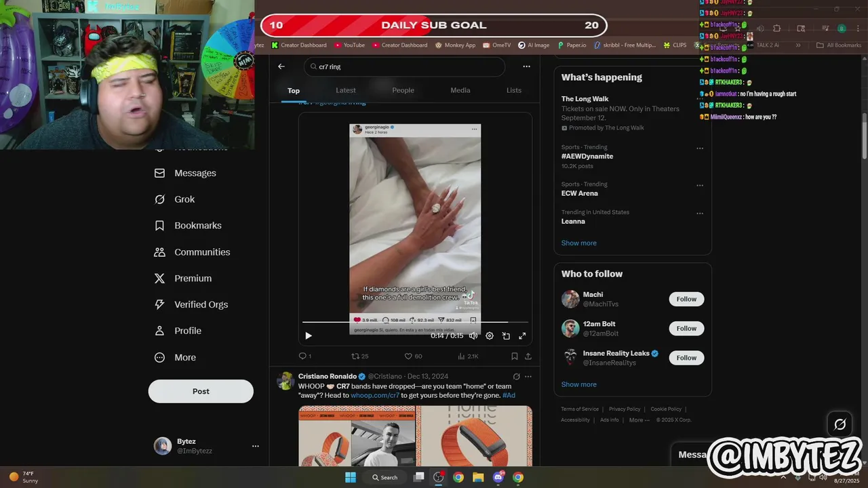Open OmeTV bookmark
Image resolution: width=868 pixels, height=488 pixels.
[497, 45]
